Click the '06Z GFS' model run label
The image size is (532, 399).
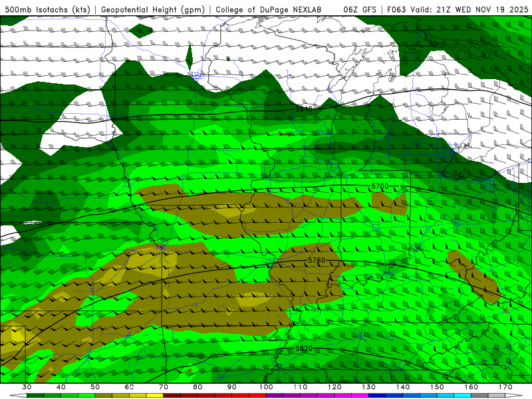point(360,9)
